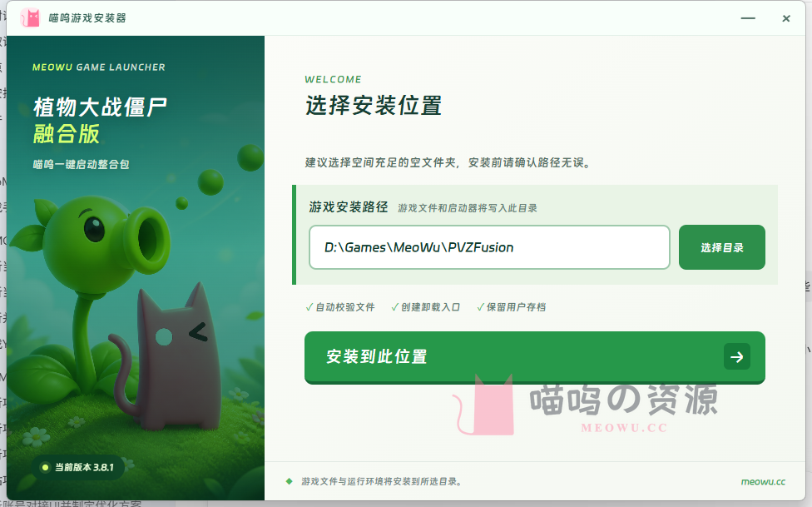Click the 安装到此位置 install button

point(534,357)
